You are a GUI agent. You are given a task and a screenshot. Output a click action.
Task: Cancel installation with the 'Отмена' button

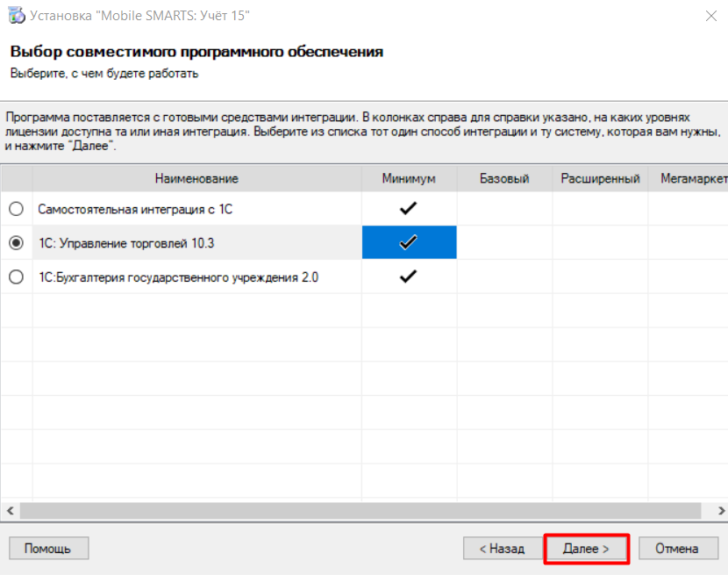click(x=678, y=549)
